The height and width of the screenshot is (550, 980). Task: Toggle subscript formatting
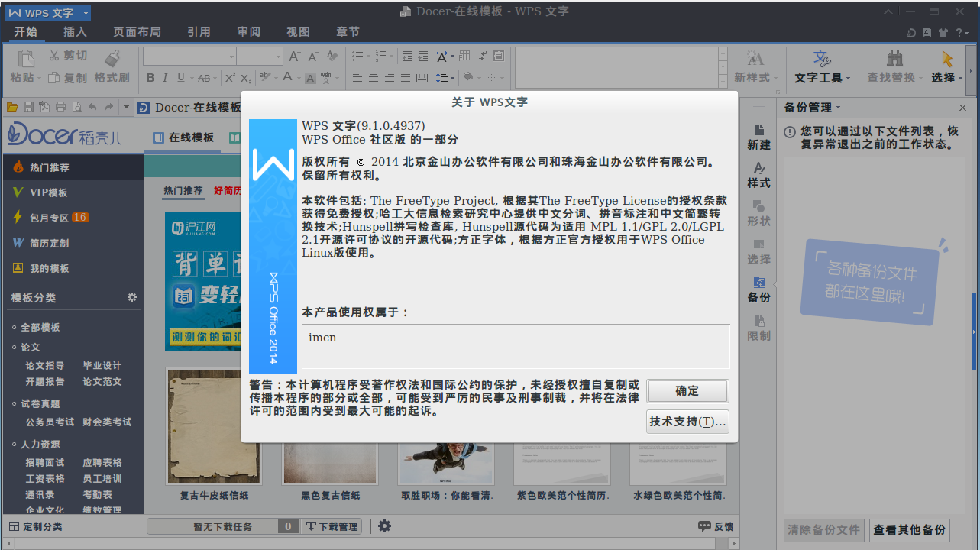(x=246, y=78)
